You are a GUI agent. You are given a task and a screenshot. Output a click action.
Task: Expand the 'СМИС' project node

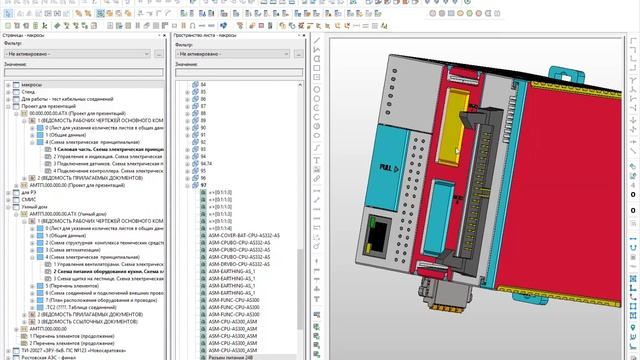coord(8,200)
